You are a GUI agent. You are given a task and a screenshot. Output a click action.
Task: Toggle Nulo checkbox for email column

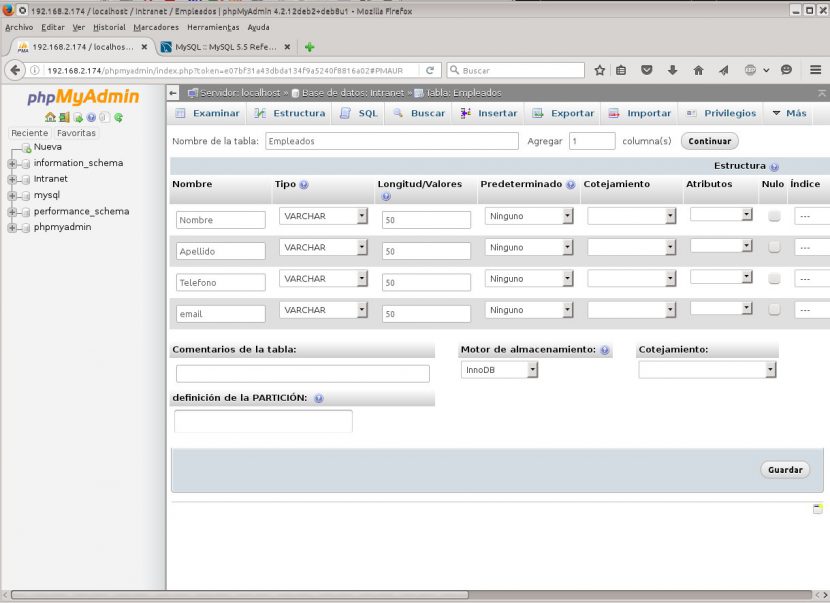(x=774, y=309)
